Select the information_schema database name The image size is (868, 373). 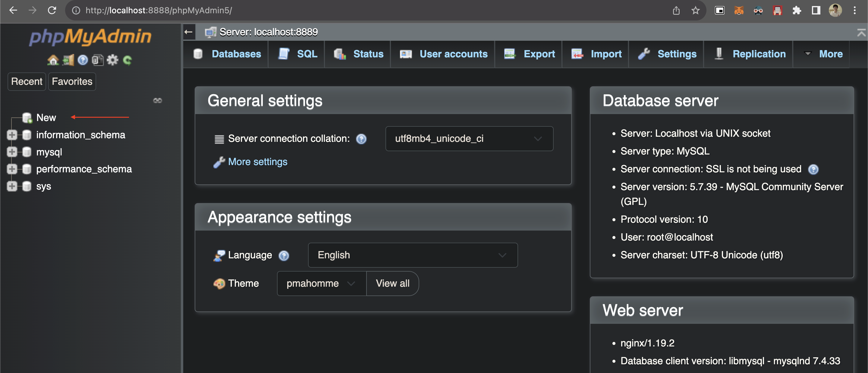click(x=81, y=135)
